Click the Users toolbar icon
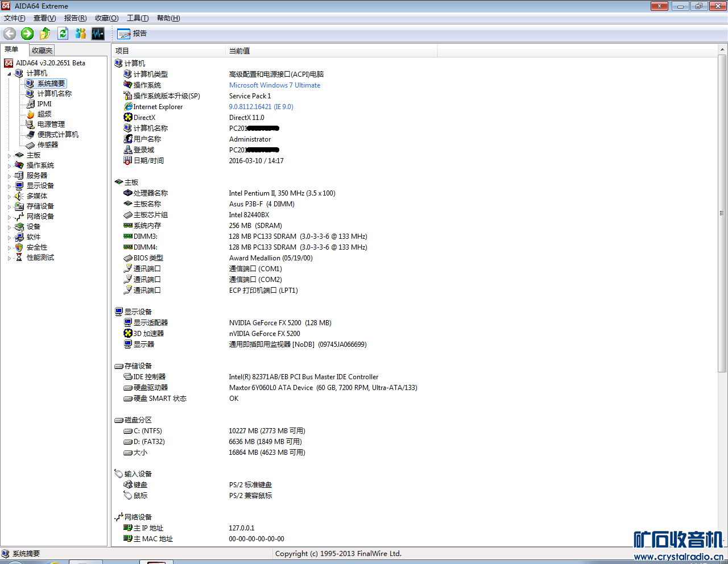Image resolution: width=728 pixels, height=564 pixels. (x=80, y=34)
